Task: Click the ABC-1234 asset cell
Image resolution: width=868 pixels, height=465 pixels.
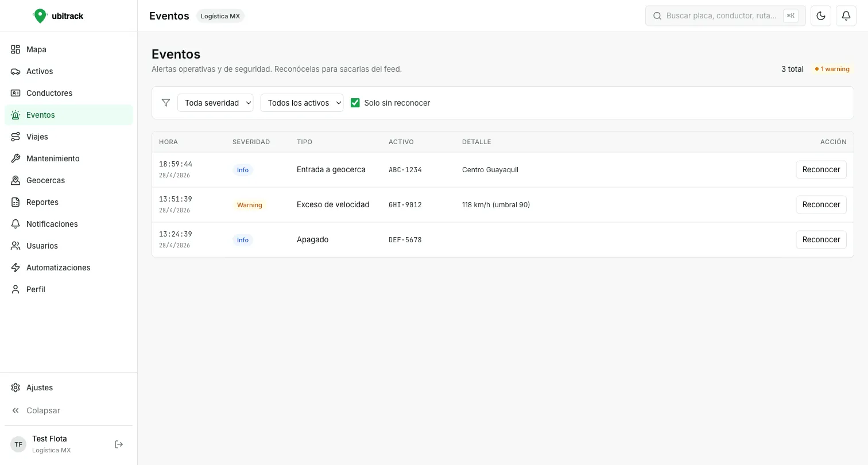Action: 405,170
